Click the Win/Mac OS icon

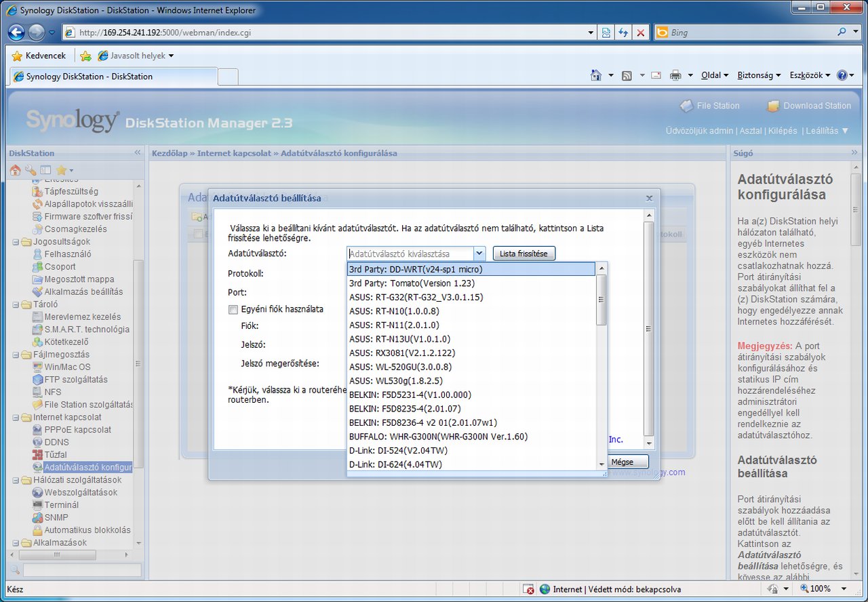coord(39,367)
